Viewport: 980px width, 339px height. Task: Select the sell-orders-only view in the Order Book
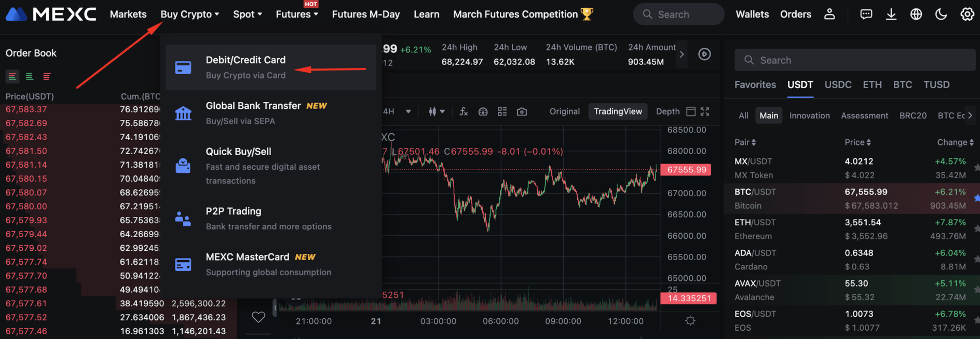click(46, 76)
